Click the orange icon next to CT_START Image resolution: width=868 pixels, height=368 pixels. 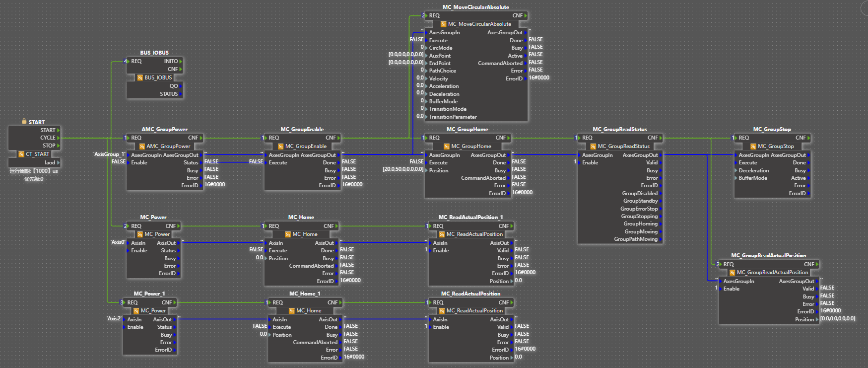[x=21, y=154]
